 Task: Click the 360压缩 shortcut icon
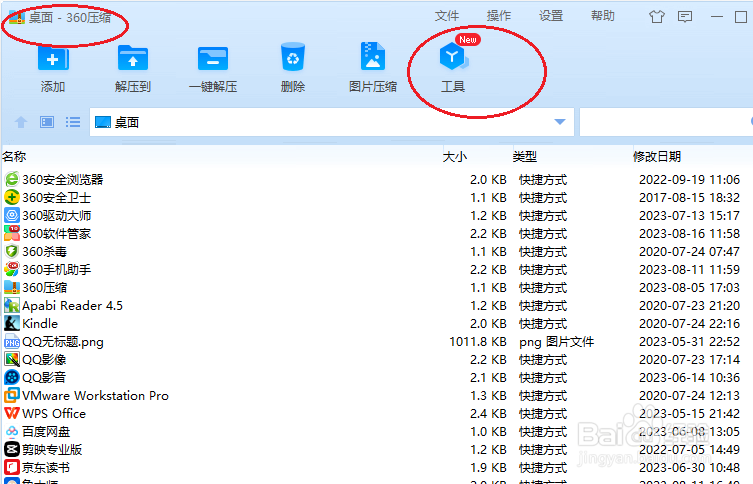pos(12,287)
